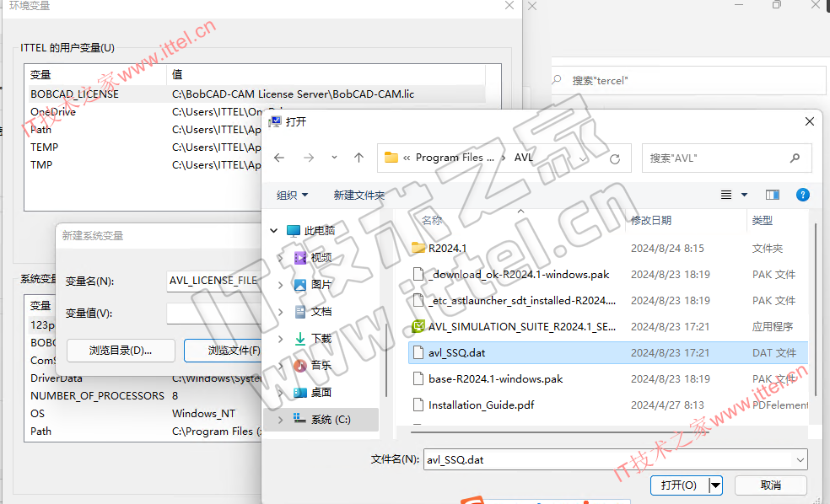
Task: Open help with the question mark icon
Action: coord(802,196)
